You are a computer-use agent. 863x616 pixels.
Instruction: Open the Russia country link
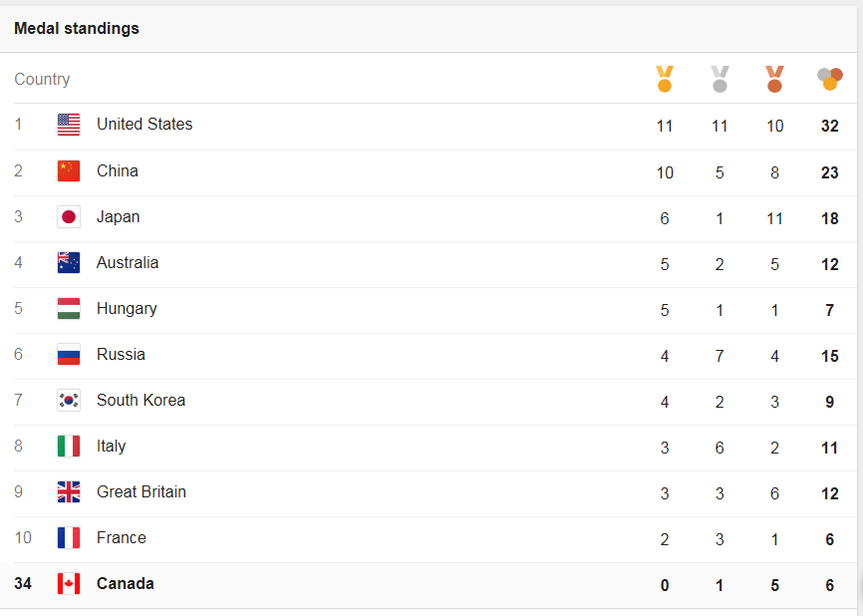[121, 355]
